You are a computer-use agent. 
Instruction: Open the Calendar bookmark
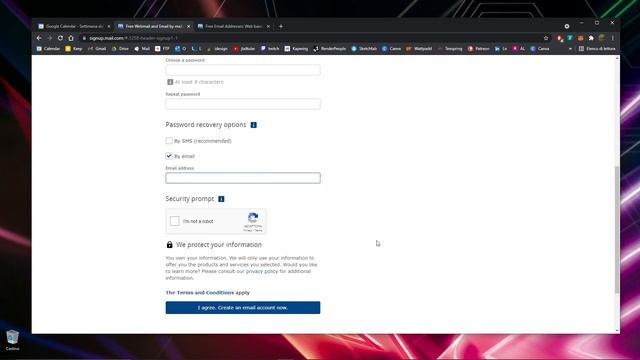48,49
